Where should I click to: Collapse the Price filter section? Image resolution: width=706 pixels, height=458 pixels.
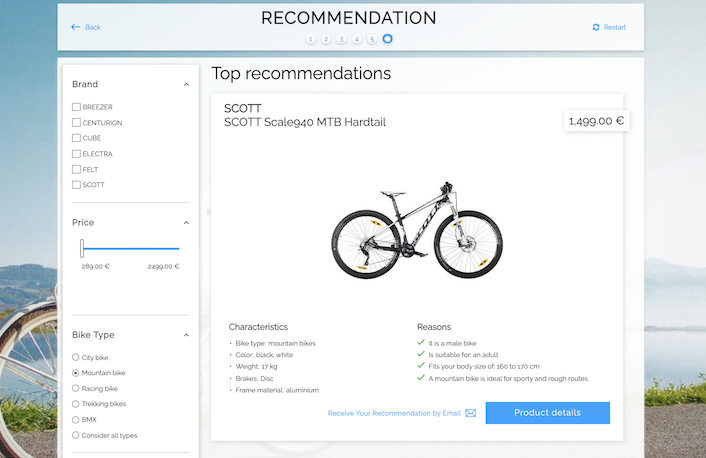click(x=186, y=223)
